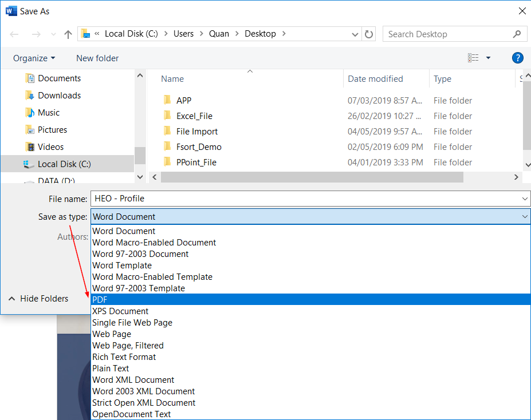This screenshot has width=531, height=420.
Task: Expand the view options dropdown arrow
Action: tap(488, 58)
